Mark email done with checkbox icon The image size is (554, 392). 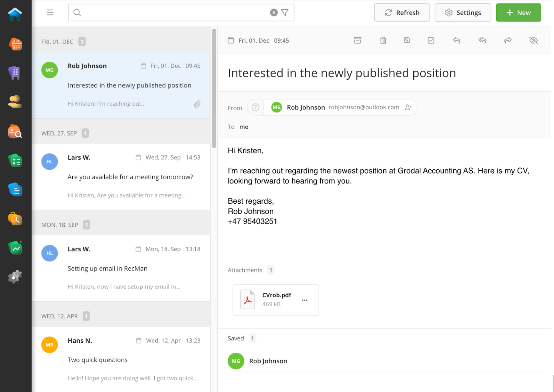(431, 40)
